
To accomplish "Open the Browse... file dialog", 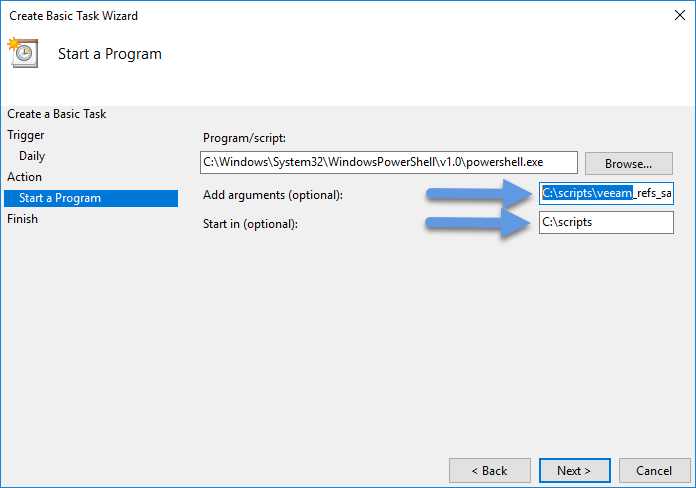I will tap(629, 164).
